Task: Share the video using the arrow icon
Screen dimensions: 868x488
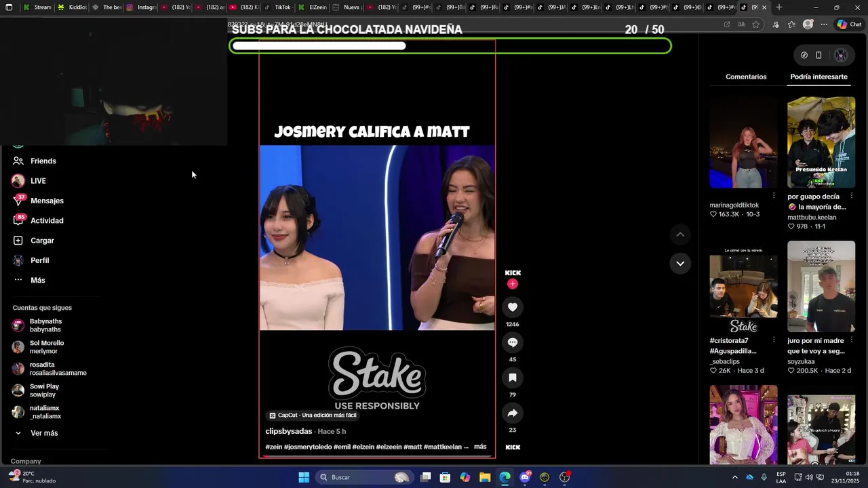Action: (x=513, y=413)
